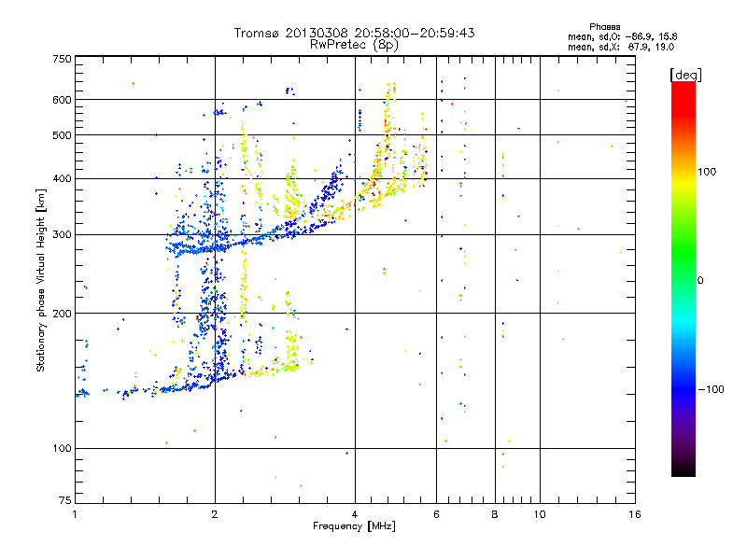Click the '500' y-axis tick label
The width and height of the screenshot is (747, 560).
click(62, 135)
